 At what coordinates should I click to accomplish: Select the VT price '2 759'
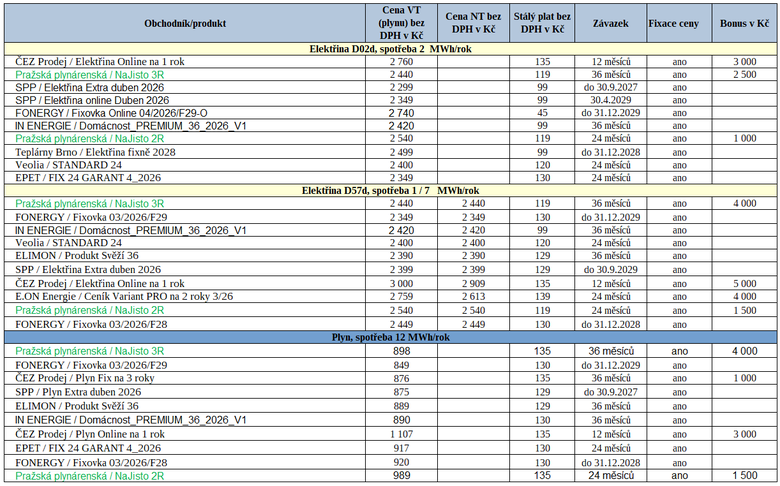401,296
